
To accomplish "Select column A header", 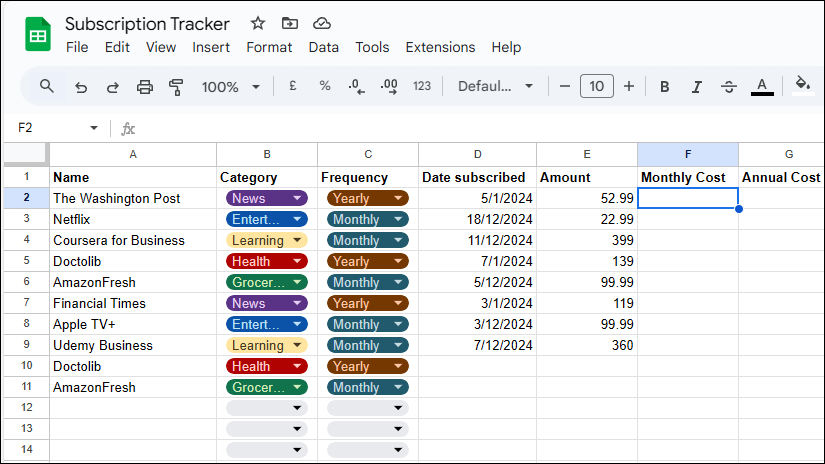I will [x=133, y=154].
